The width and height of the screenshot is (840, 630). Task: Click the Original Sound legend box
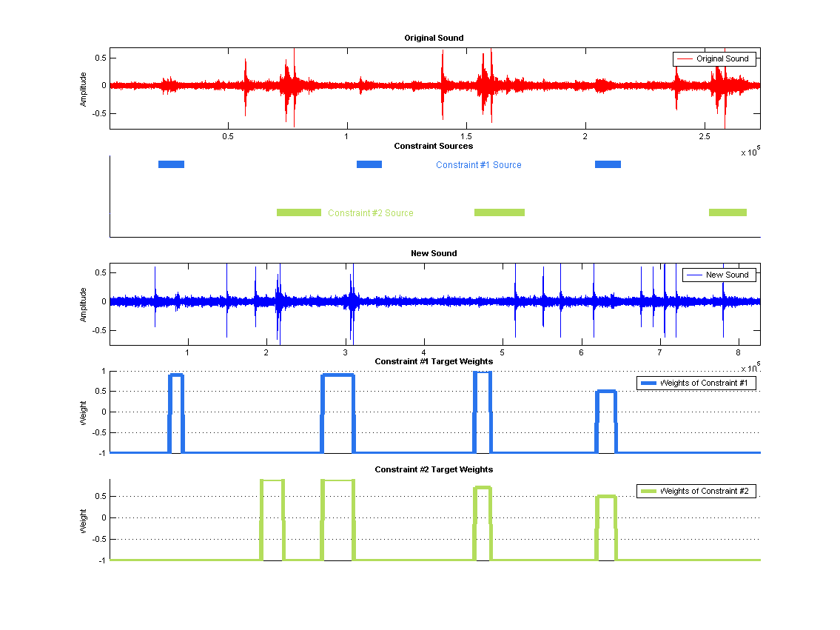click(x=714, y=59)
